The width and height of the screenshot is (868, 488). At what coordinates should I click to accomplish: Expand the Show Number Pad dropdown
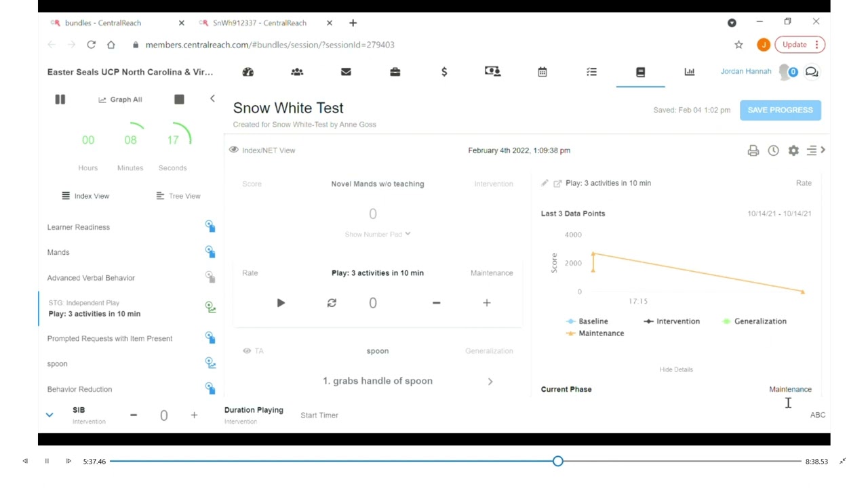pyautogui.click(x=378, y=235)
